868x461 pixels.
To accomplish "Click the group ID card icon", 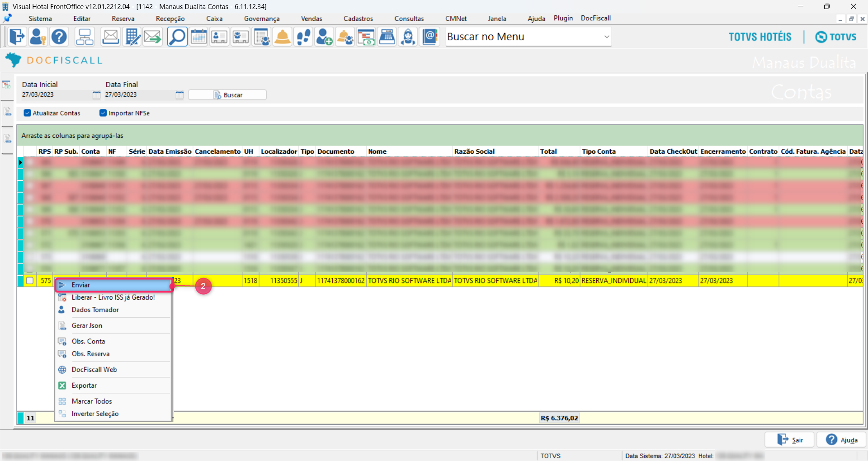I will pyautogui.click(x=241, y=37).
